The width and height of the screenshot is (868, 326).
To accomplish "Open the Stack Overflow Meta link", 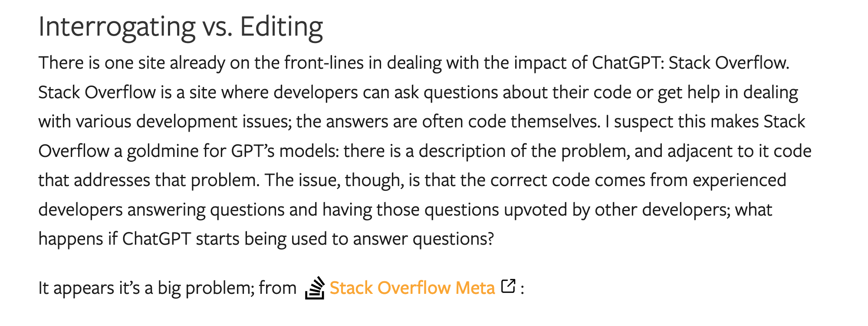I will point(412,288).
